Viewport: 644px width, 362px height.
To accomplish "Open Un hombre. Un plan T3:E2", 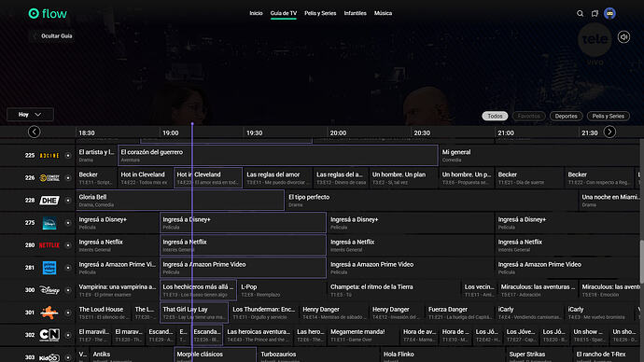I will tap(403, 178).
